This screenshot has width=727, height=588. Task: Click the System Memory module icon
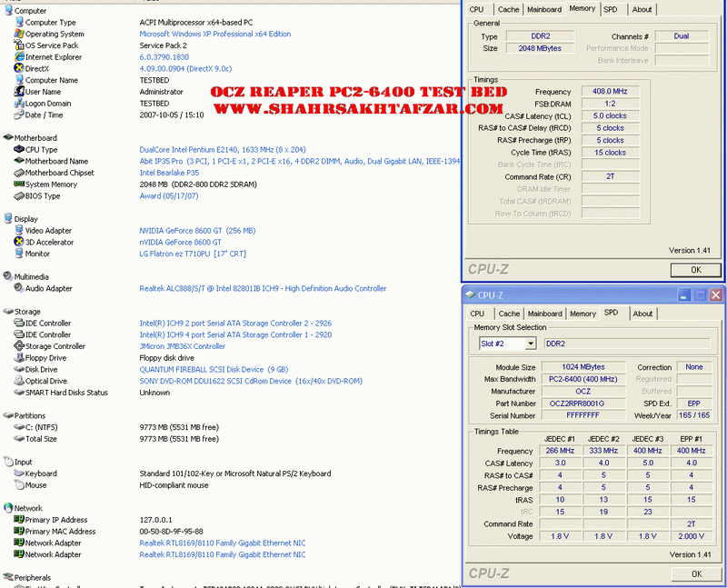coord(19,184)
